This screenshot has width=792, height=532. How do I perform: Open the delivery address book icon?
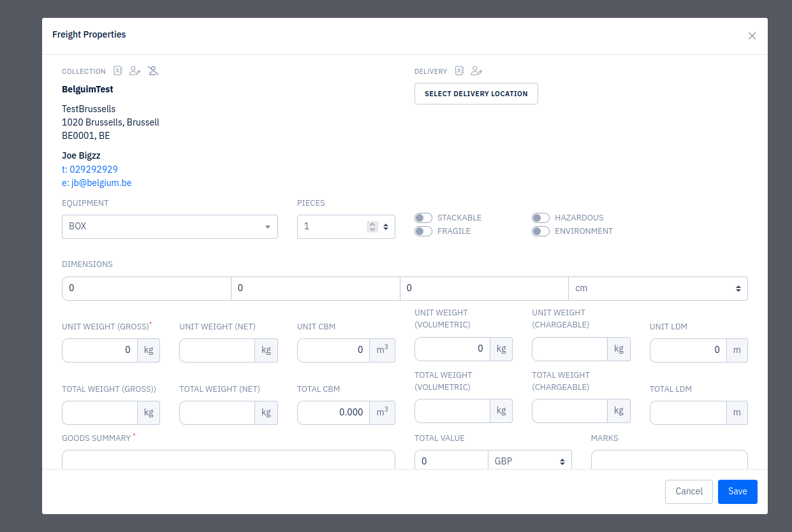coord(459,71)
